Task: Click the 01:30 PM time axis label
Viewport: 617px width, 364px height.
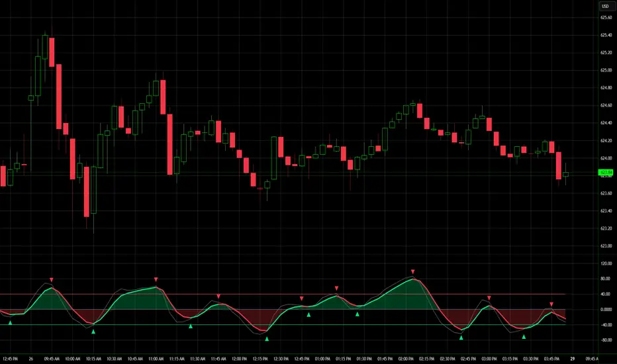Action: point(364,359)
